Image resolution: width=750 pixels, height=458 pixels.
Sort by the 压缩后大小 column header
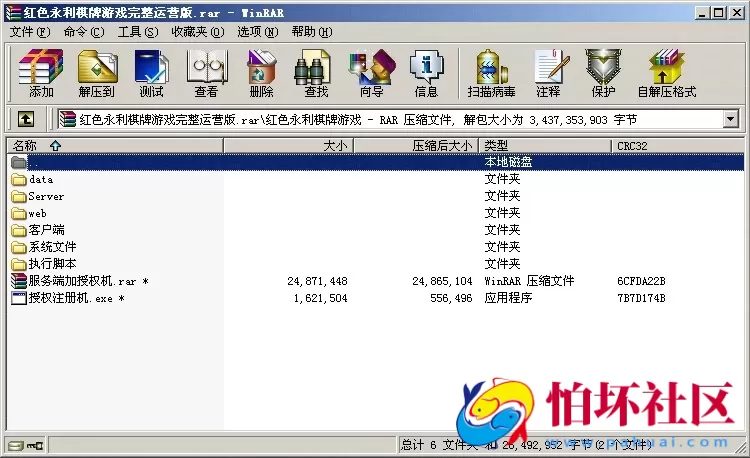pyautogui.click(x=416, y=145)
